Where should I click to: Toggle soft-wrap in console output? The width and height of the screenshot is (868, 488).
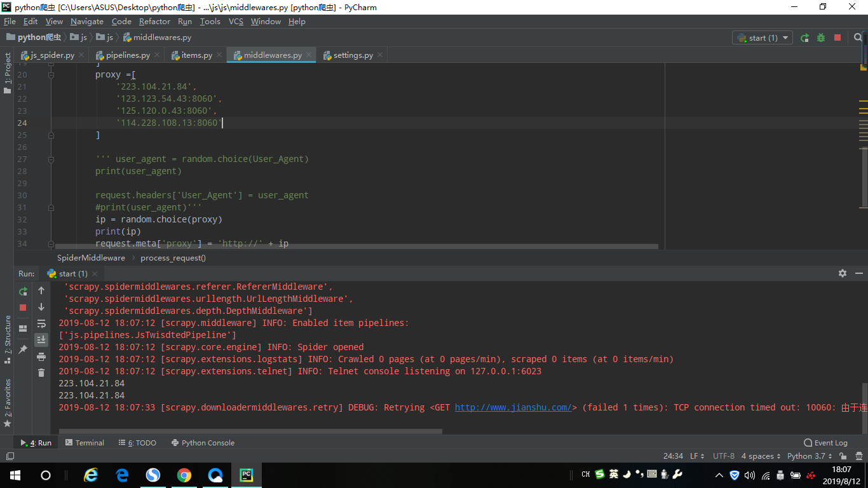click(41, 323)
